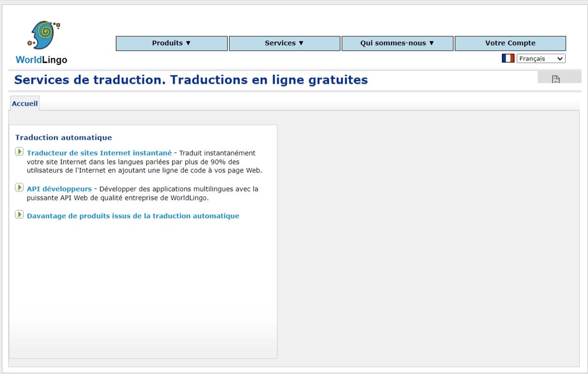Click the green arrow icon beside Traducteur de sites
Image resolution: width=588 pixels, height=374 pixels.
tap(19, 151)
